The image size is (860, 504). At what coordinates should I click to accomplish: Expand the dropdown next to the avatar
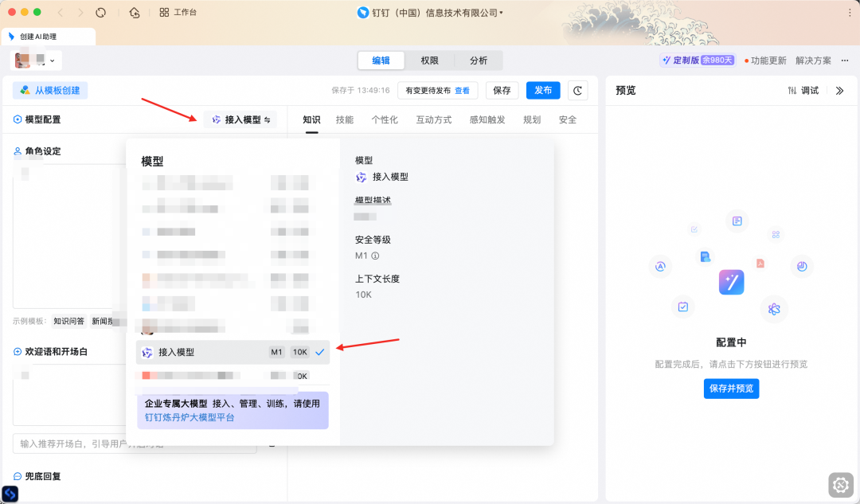point(53,61)
